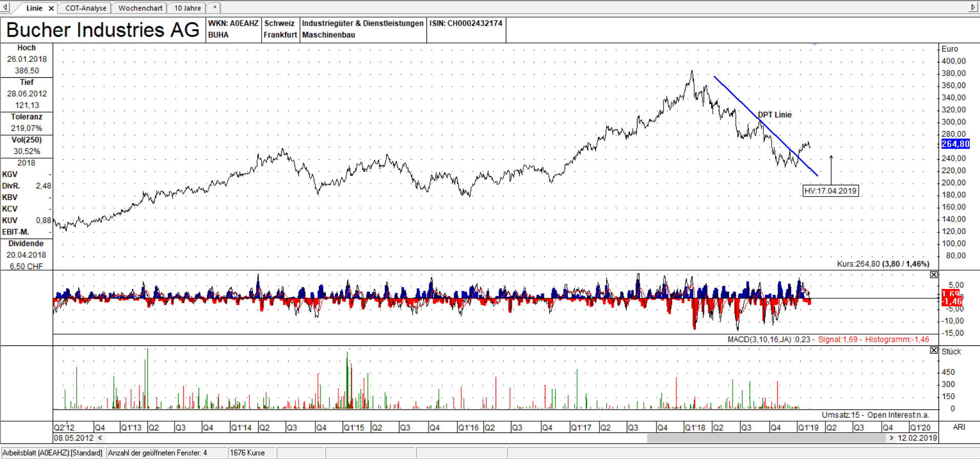Click the Q2'12 time axis label
This screenshot has width=980, height=459.
point(64,427)
